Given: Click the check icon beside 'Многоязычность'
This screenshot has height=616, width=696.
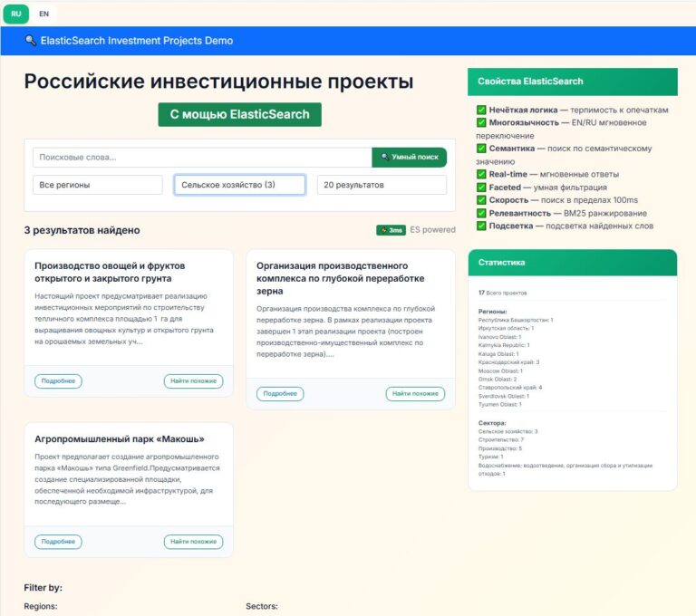Looking at the screenshot, I should click(x=481, y=122).
